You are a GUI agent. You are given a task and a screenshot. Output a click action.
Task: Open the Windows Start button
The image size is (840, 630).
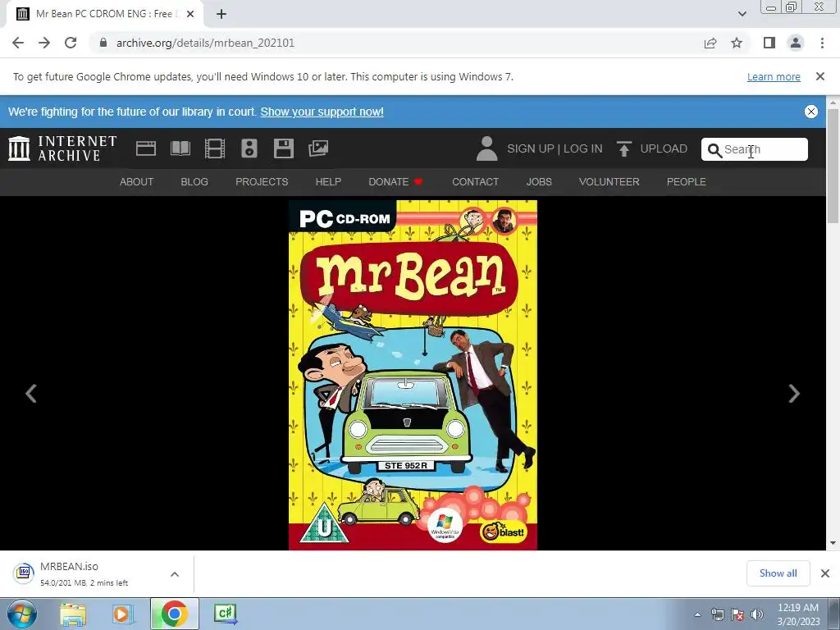21,614
